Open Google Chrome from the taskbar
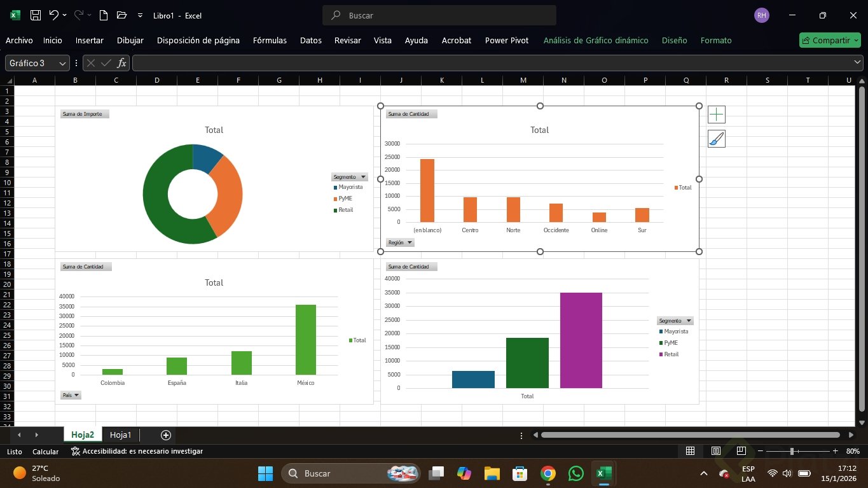The image size is (868, 488). pos(548,473)
